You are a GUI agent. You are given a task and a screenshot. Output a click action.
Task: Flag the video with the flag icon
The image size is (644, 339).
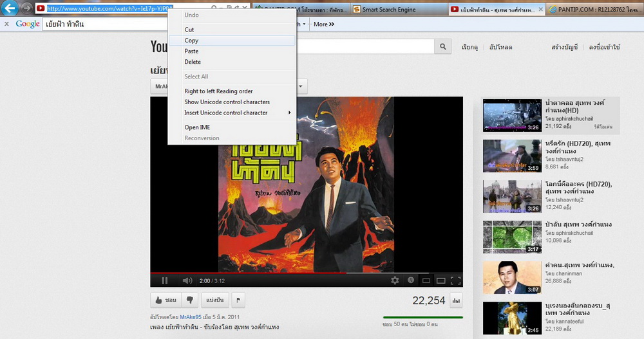pyautogui.click(x=238, y=300)
